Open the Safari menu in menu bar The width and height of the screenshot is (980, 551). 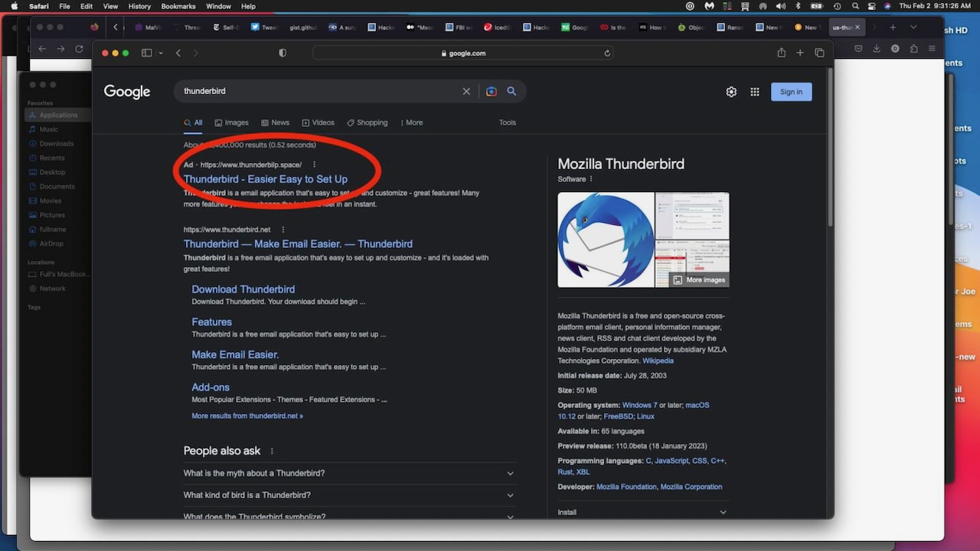click(x=39, y=6)
